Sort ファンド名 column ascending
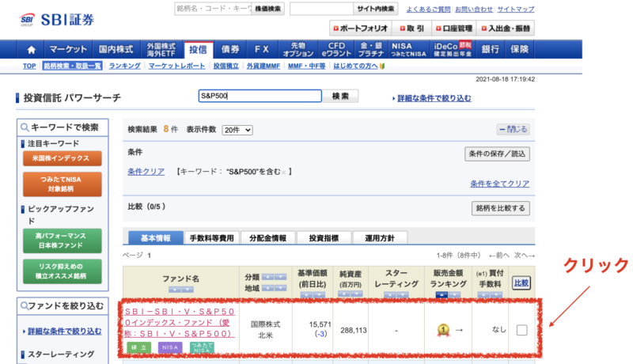The width and height of the screenshot is (633, 364). click(x=175, y=290)
